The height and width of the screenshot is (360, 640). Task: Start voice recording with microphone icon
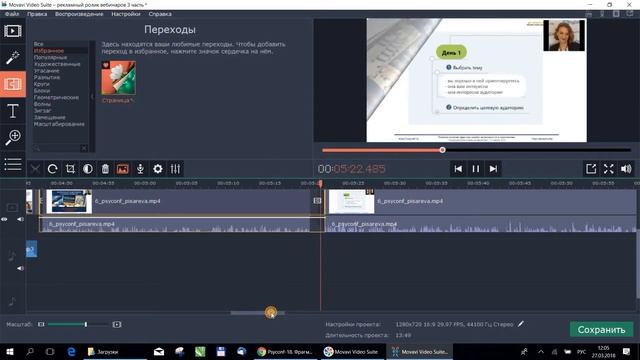[140, 169]
